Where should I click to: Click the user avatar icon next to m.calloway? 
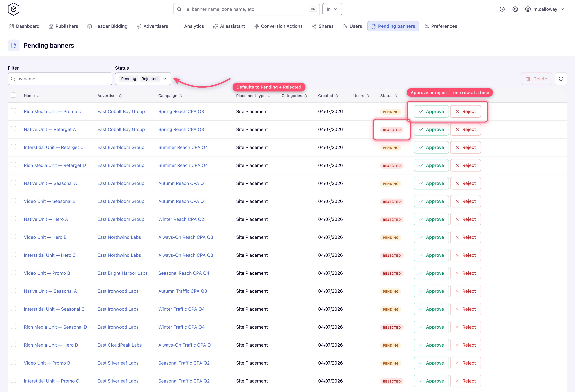pyautogui.click(x=528, y=9)
